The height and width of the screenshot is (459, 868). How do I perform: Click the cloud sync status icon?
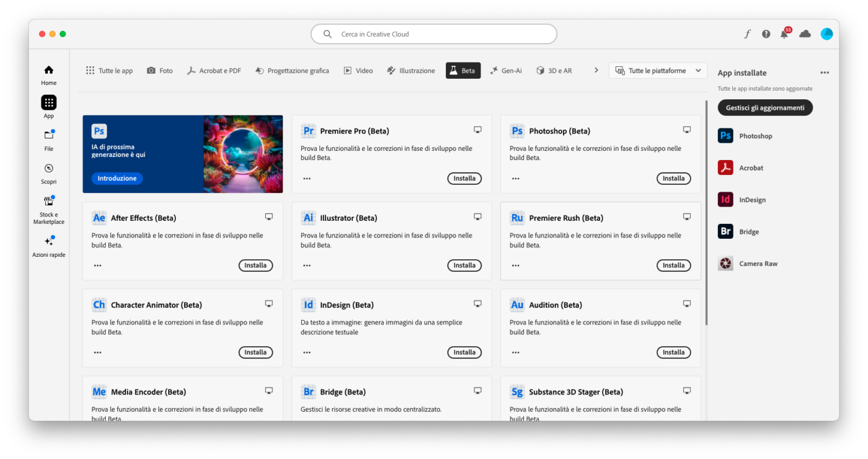click(805, 34)
